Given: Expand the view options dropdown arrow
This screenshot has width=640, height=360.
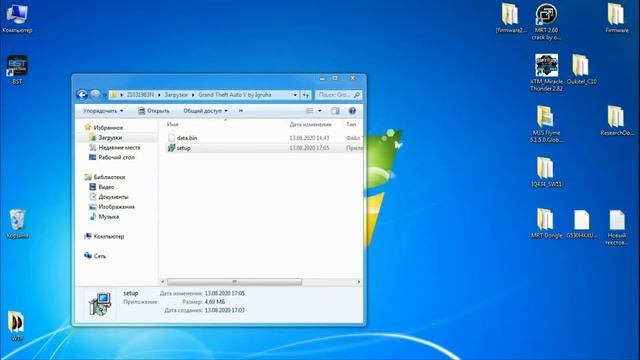Looking at the screenshot, I should coord(320,111).
